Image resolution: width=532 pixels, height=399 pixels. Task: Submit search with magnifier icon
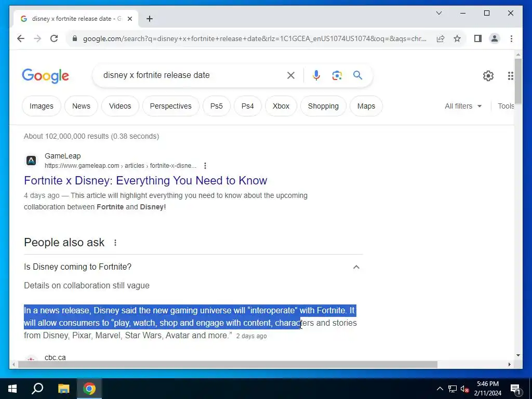click(x=357, y=75)
